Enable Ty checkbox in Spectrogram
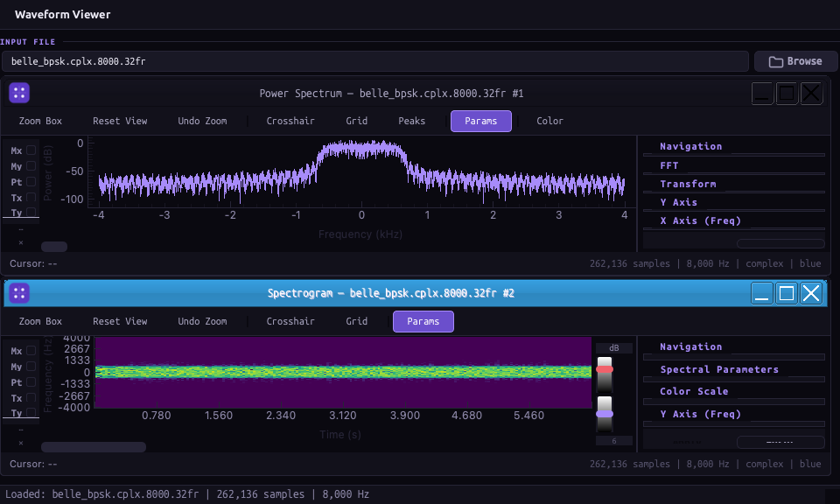Screen dimensions: 840x504 (31, 412)
